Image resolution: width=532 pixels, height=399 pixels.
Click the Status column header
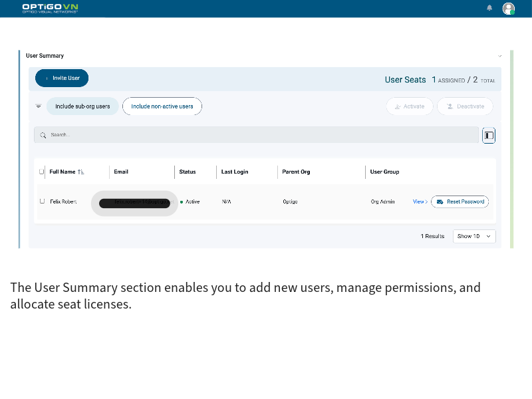click(x=186, y=171)
